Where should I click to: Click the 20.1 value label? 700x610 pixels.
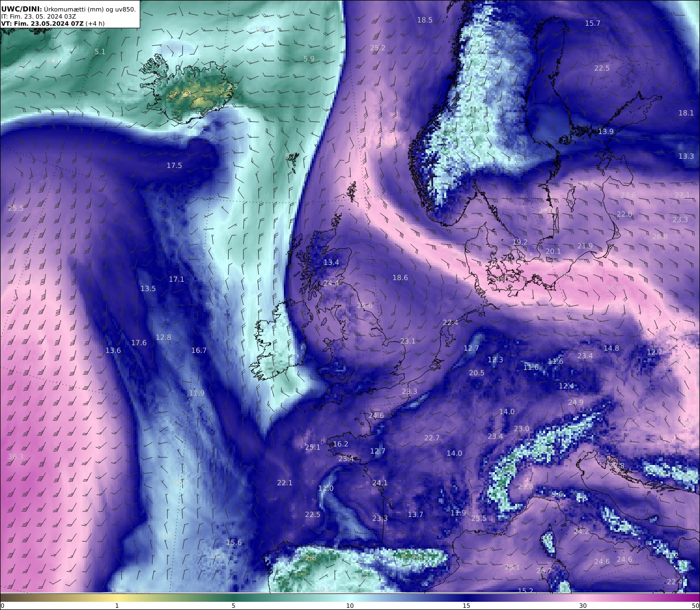(x=553, y=251)
